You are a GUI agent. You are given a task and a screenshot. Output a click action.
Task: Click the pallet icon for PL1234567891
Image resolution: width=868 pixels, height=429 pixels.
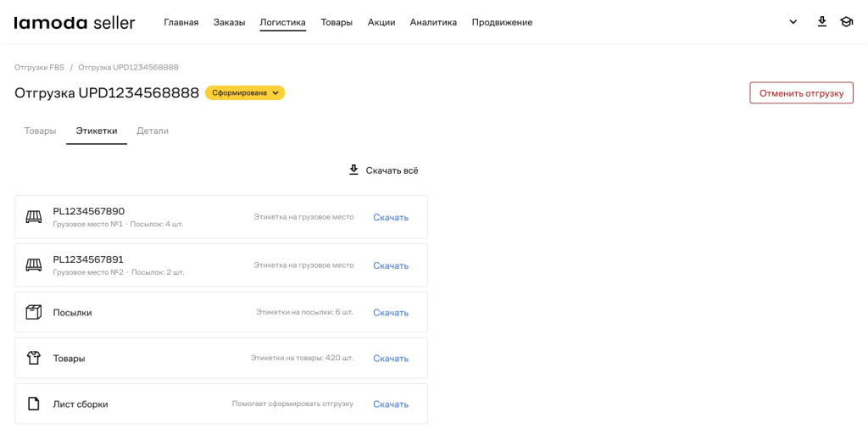pos(34,265)
